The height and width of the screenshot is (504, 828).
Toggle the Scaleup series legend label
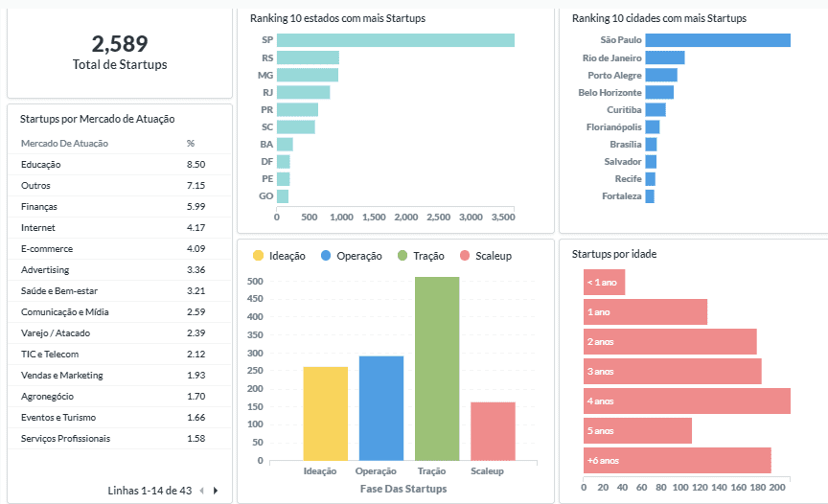494,256
